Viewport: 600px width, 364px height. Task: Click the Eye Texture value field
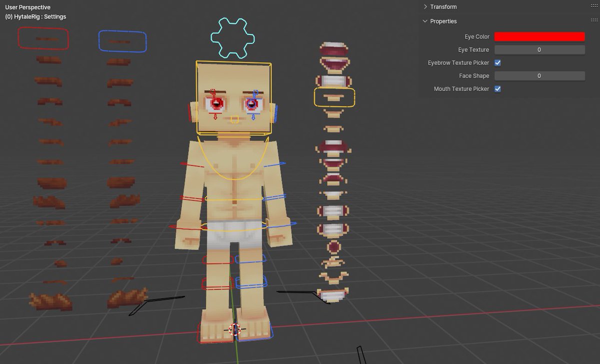coord(539,49)
